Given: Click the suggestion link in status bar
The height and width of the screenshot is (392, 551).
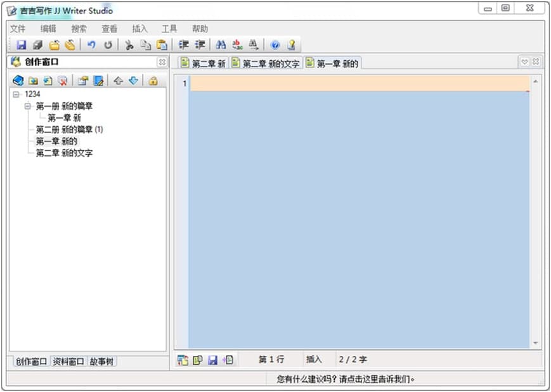Looking at the screenshot, I should 346,379.
